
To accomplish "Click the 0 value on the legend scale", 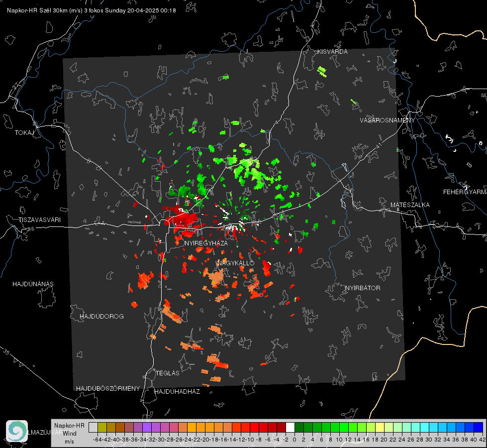I will point(294,440).
